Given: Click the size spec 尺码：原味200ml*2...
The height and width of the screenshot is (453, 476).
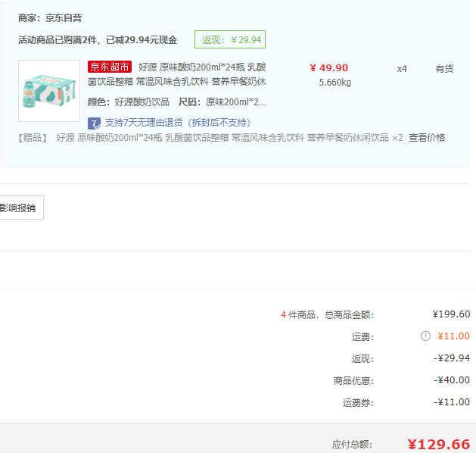Looking at the screenshot, I should click(x=222, y=102).
